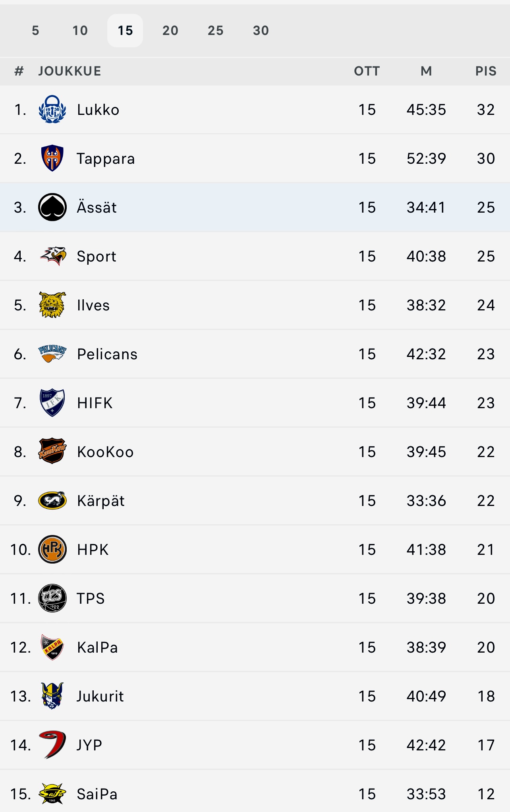
Task: Select the 20 games tab
Action: click(170, 31)
